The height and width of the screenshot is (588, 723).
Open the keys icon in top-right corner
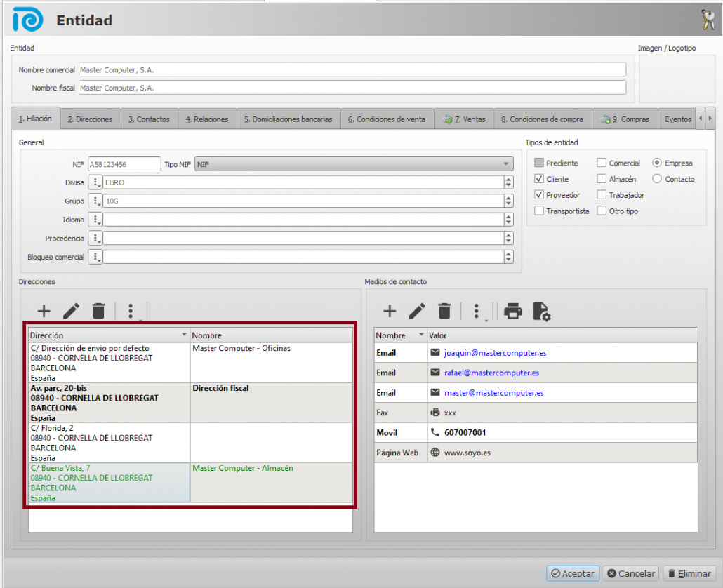(708, 20)
